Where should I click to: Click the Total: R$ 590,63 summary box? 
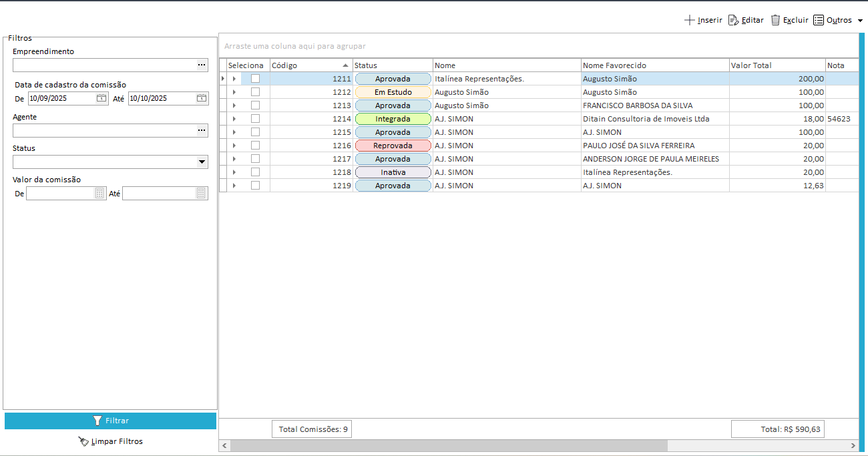click(x=778, y=429)
